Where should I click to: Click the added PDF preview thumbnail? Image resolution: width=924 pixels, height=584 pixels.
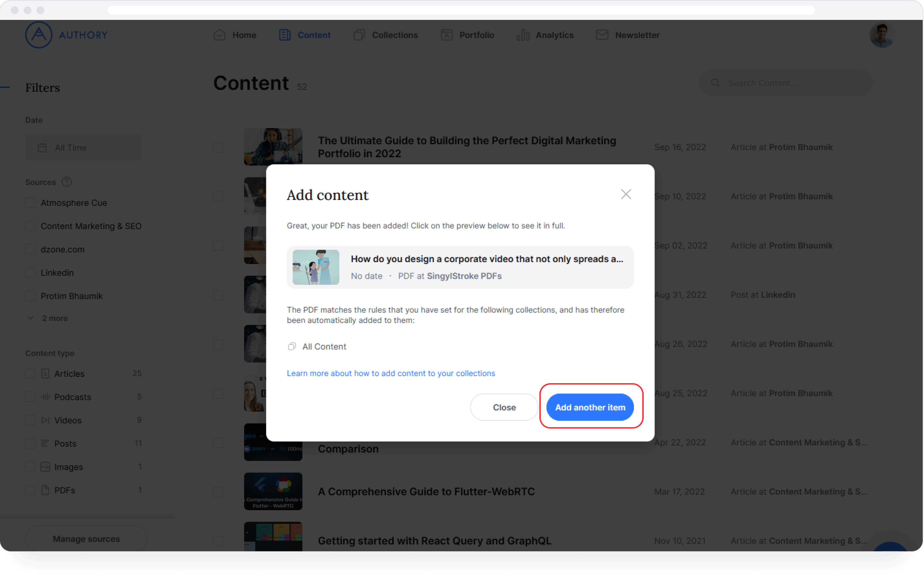[316, 267]
